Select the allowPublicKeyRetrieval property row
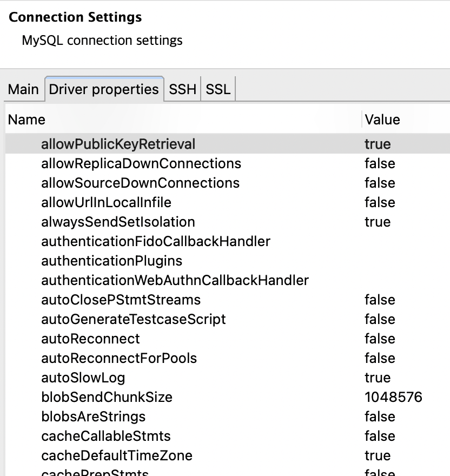 coord(118,144)
